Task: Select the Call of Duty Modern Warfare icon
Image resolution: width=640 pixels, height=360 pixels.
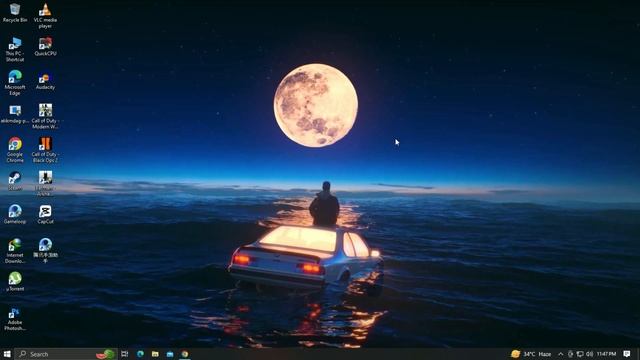Action: 45,116
